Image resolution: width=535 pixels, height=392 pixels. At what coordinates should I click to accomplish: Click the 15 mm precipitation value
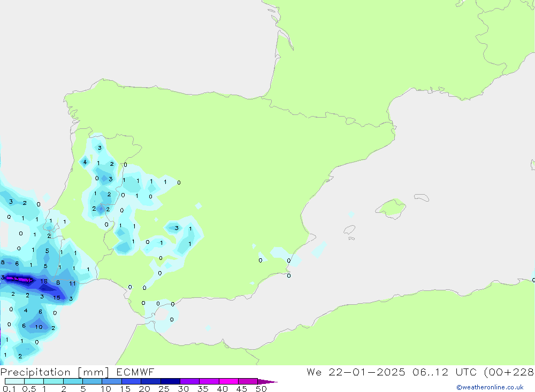click(x=57, y=298)
